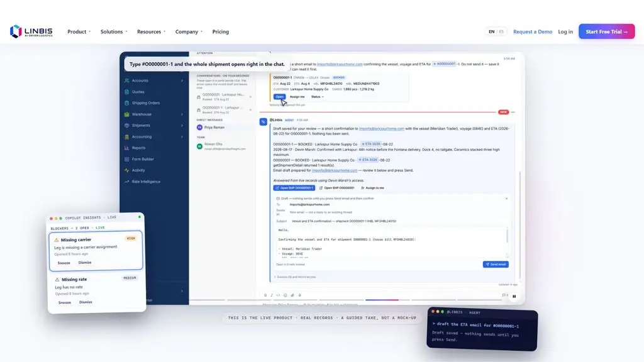
Task: Click the warning icon on Missing carrier
Action: [56, 239]
